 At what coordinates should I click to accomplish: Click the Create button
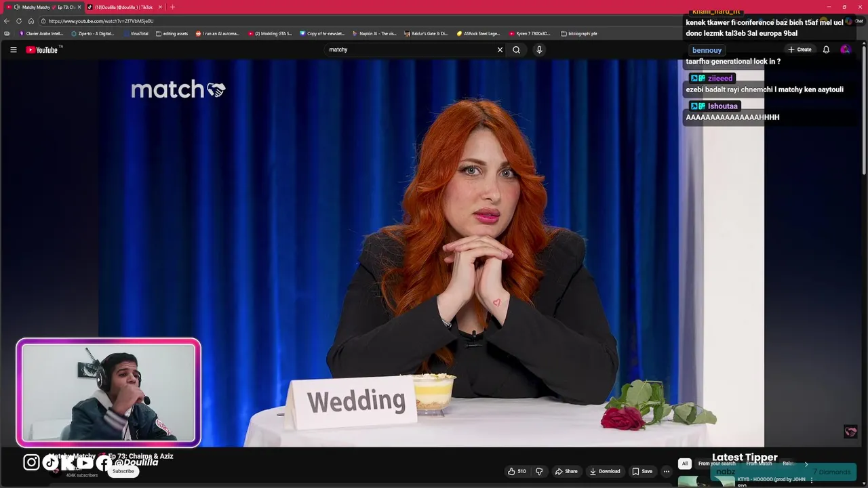tap(800, 49)
